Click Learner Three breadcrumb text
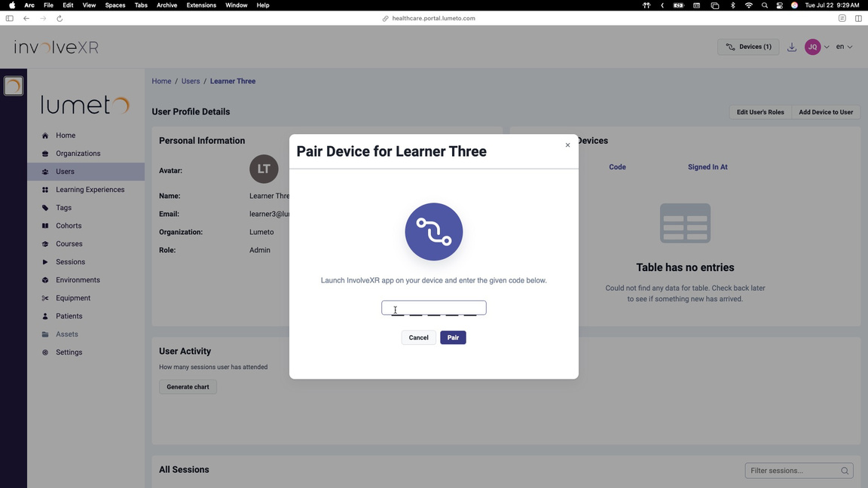The width and height of the screenshot is (868, 488). (x=233, y=81)
